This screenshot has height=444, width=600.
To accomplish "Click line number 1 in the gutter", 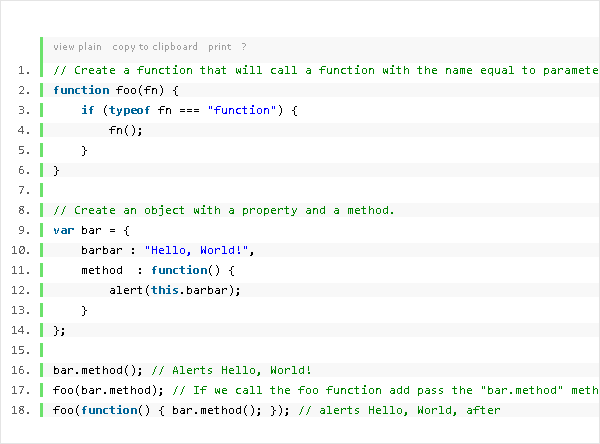I will click(x=23, y=70).
